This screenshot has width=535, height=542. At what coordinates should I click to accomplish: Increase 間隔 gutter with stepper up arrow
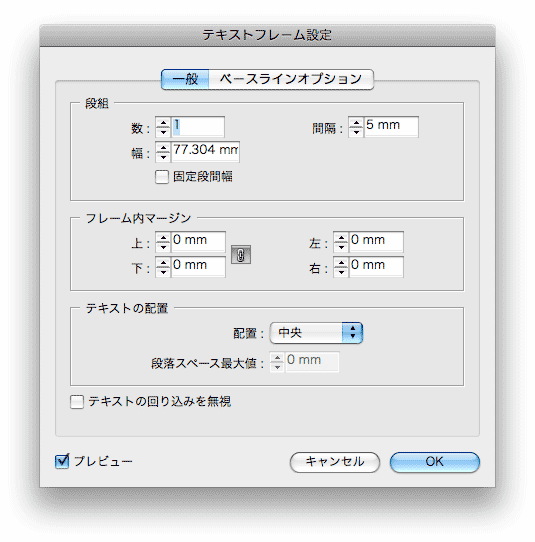[356, 122]
